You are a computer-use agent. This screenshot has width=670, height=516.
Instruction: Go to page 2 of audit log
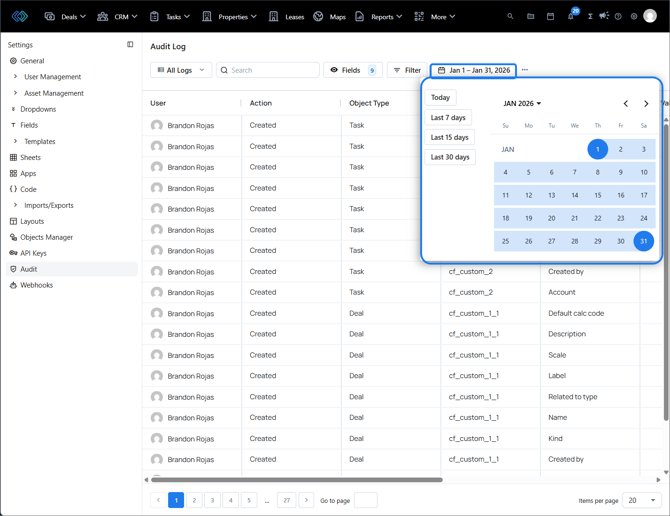pyautogui.click(x=194, y=500)
